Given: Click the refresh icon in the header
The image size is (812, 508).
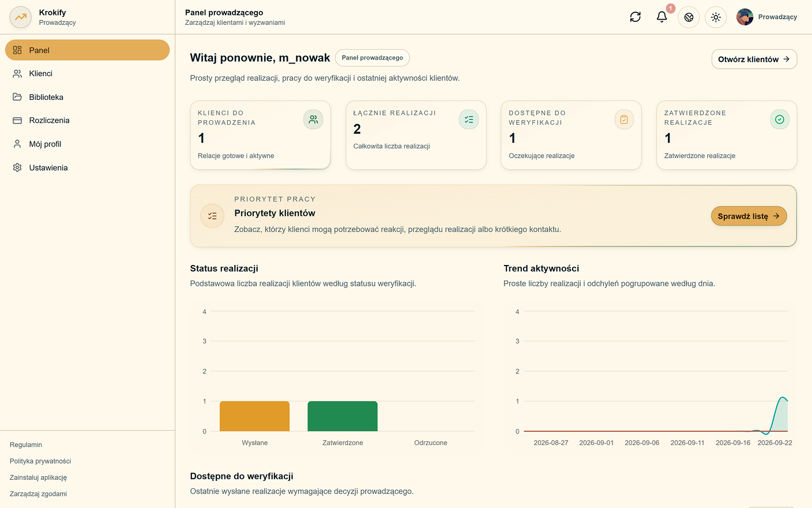Looking at the screenshot, I should coord(635,17).
